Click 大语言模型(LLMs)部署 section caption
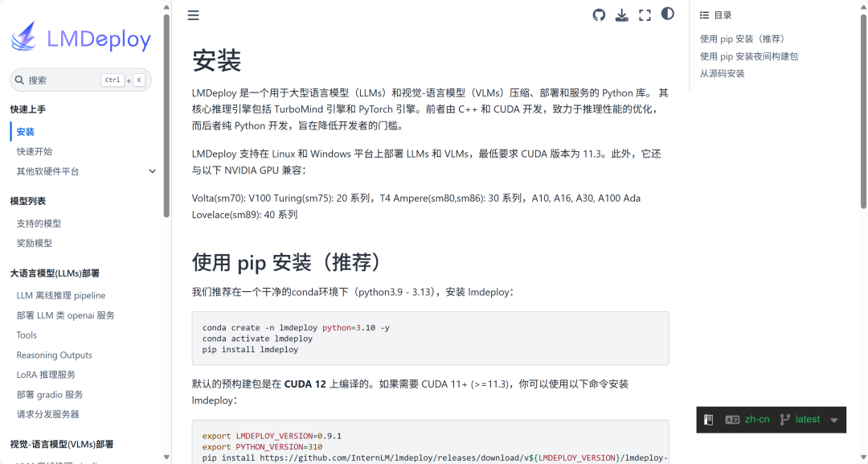 click(x=55, y=273)
